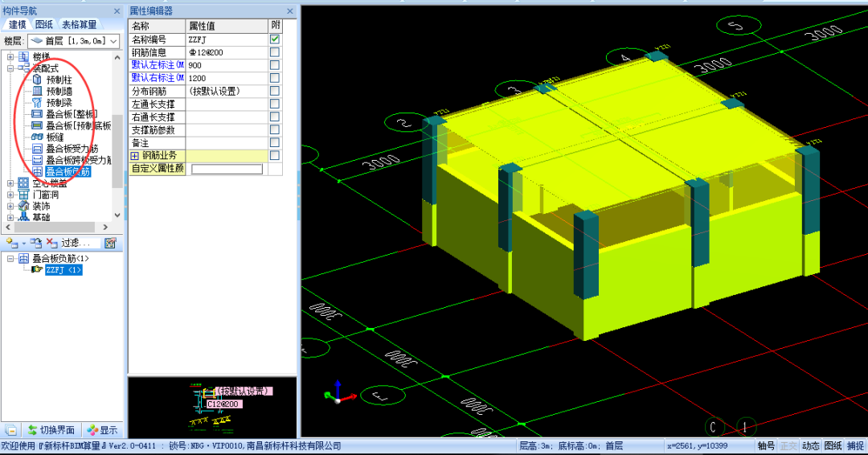Expand the 空心楼盖 tree node
The height and width of the screenshot is (455, 868).
[x=10, y=183]
